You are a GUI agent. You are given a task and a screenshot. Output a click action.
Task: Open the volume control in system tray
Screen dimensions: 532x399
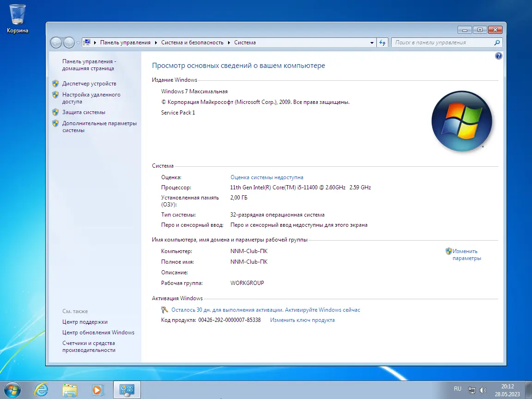(484, 389)
